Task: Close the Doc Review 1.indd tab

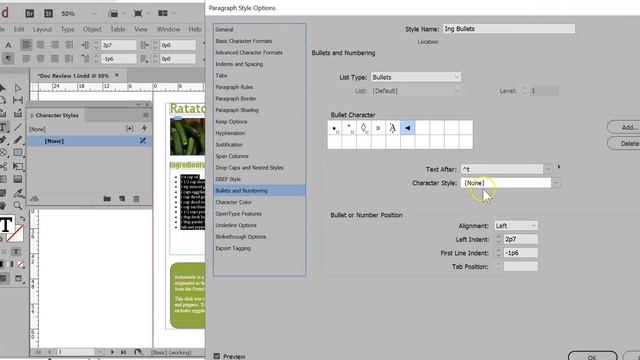Action: (x=117, y=75)
